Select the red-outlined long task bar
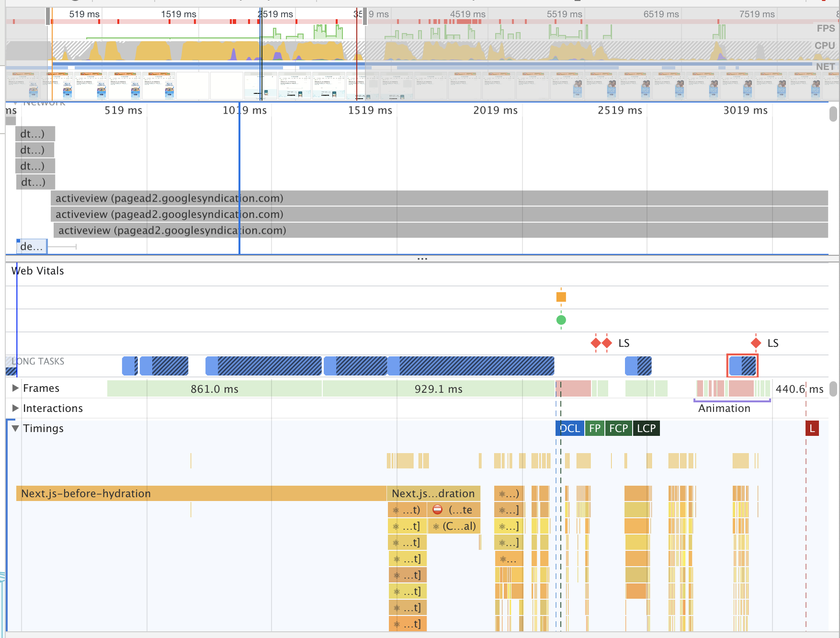The width and height of the screenshot is (840, 638). coord(742,366)
